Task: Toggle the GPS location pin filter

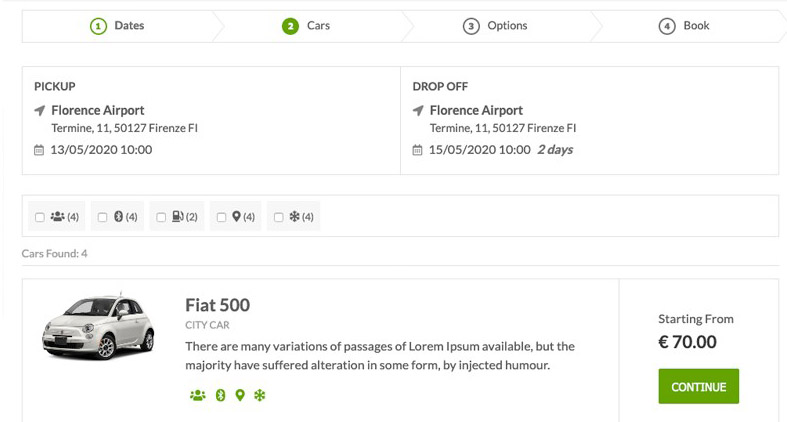Action: coord(221,217)
